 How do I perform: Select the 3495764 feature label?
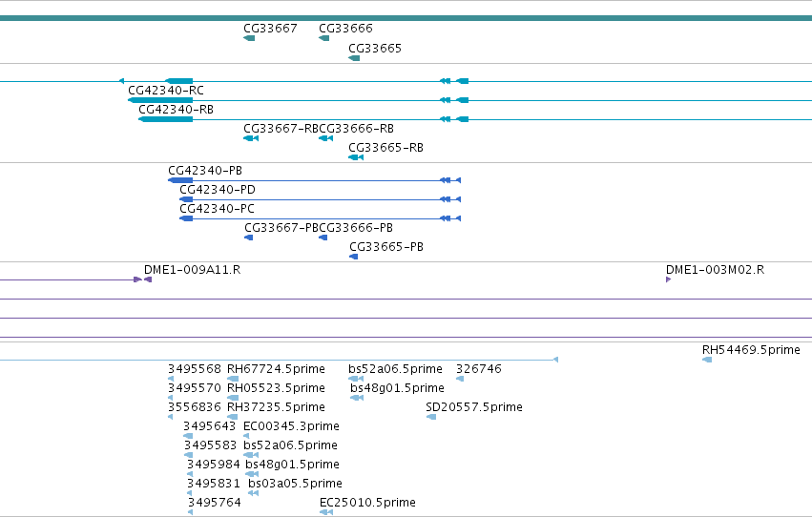tap(215, 504)
